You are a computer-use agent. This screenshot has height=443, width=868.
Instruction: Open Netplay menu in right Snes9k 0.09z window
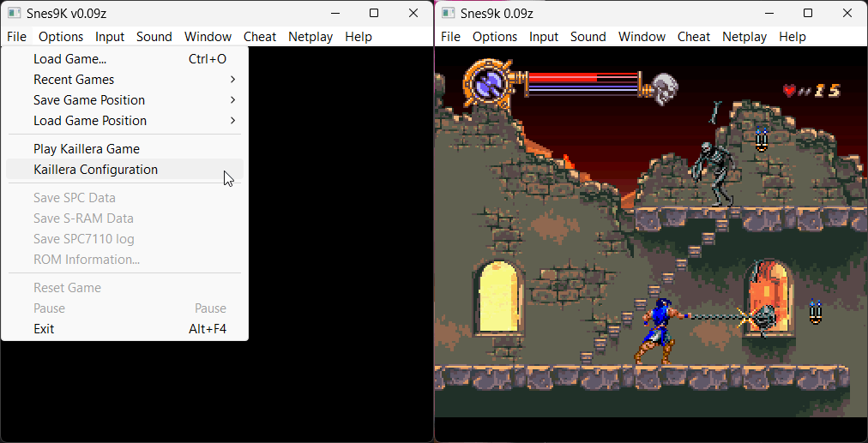[744, 37]
